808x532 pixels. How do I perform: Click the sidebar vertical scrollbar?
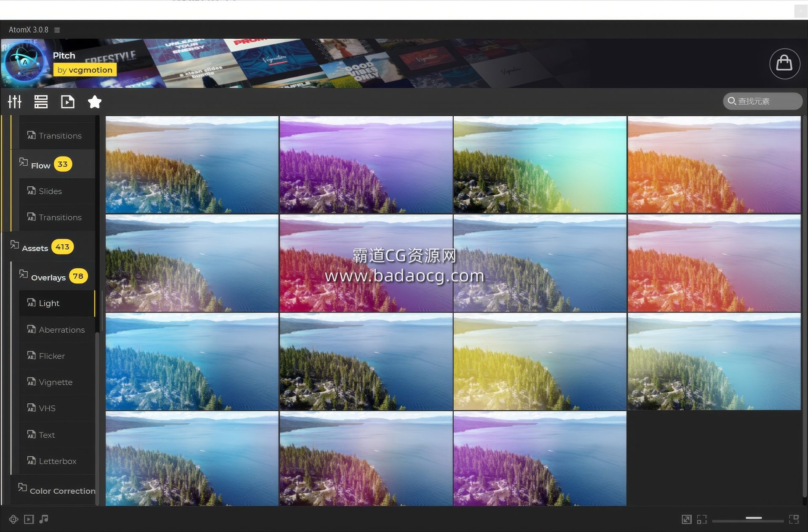pos(97,418)
